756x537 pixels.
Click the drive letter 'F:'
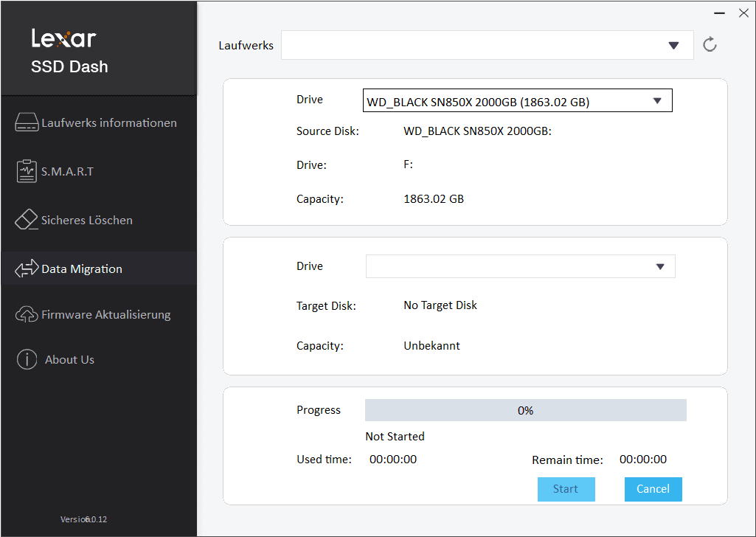pos(408,164)
